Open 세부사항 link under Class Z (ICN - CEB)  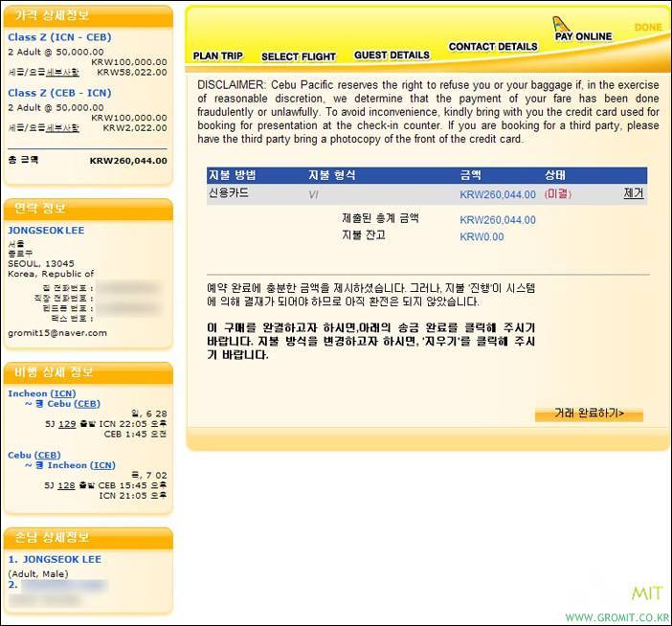click(x=62, y=72)
